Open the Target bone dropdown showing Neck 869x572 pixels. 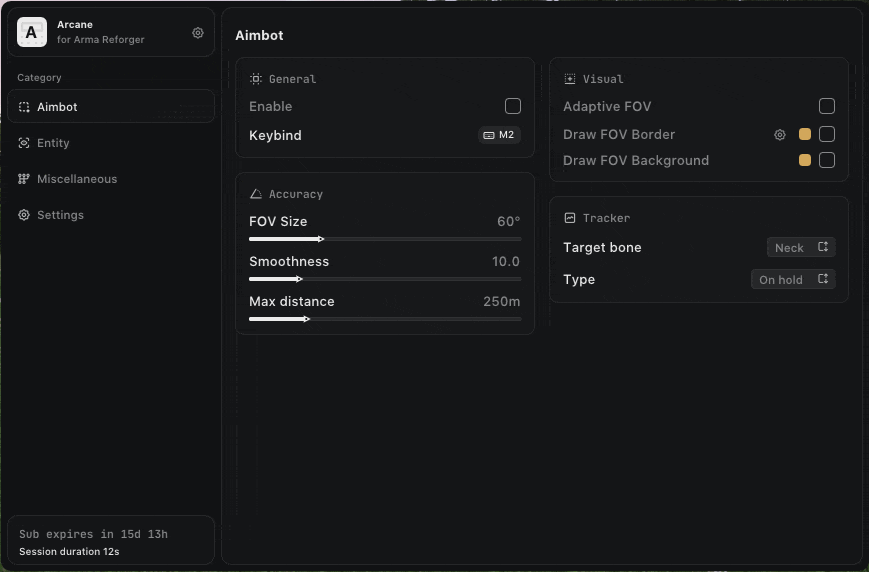800,247
